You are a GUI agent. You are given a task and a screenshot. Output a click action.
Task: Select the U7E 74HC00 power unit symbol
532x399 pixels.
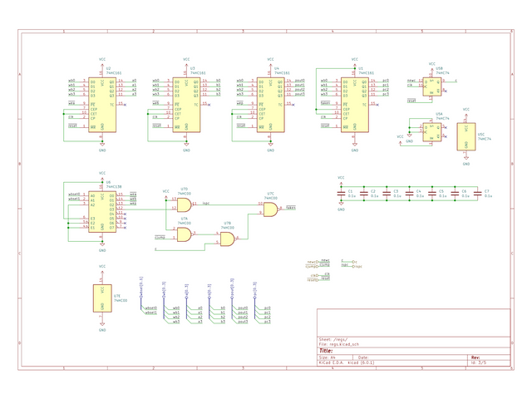(102, 298)
